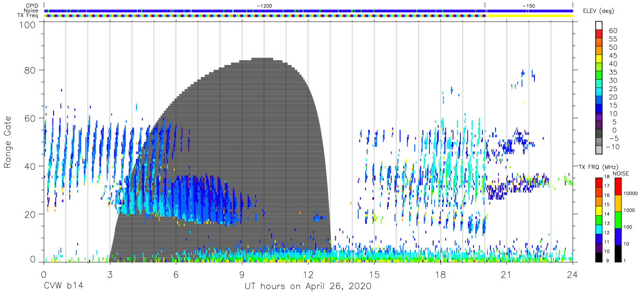Pick the blue 10–100 noise swatch
The width and height of the screenshot is (644, 297).
click(618, 236)
